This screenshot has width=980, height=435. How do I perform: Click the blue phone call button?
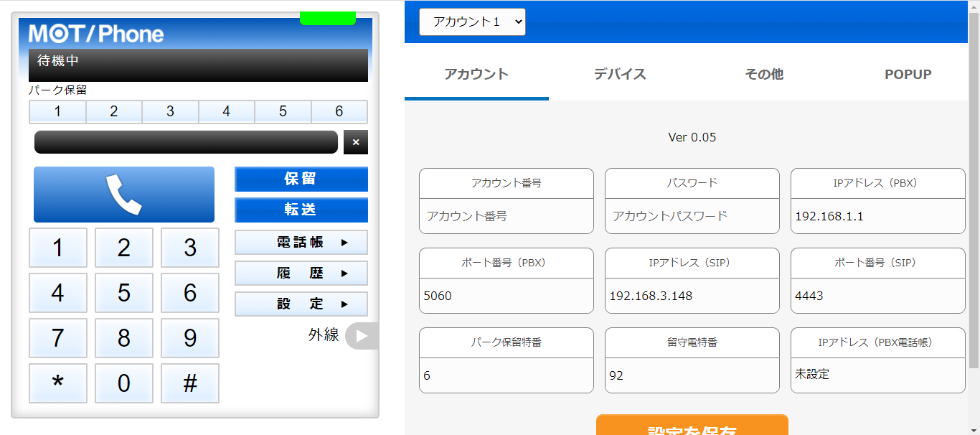point(124,195)
